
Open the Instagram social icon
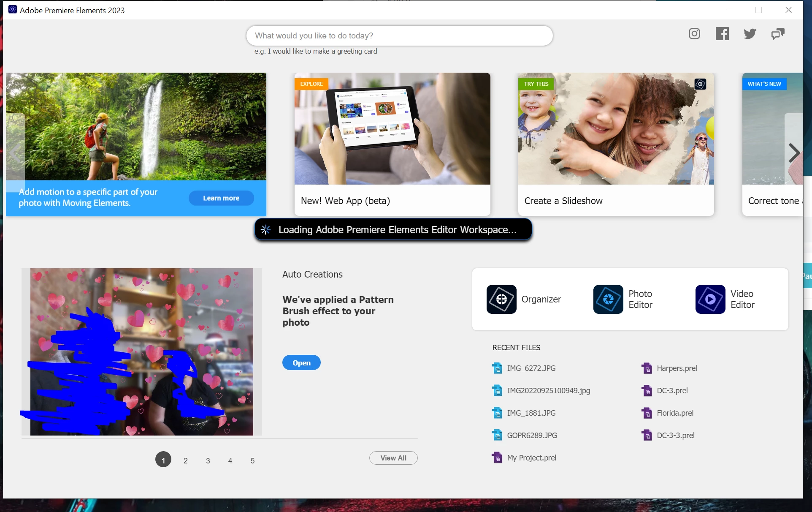click(694, 34)
